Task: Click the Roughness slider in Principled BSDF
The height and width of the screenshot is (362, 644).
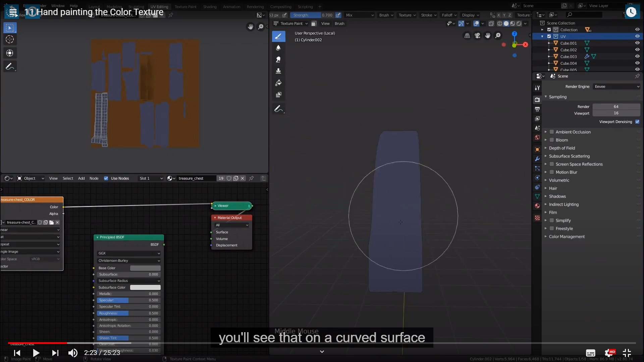Action: (129, 313)
